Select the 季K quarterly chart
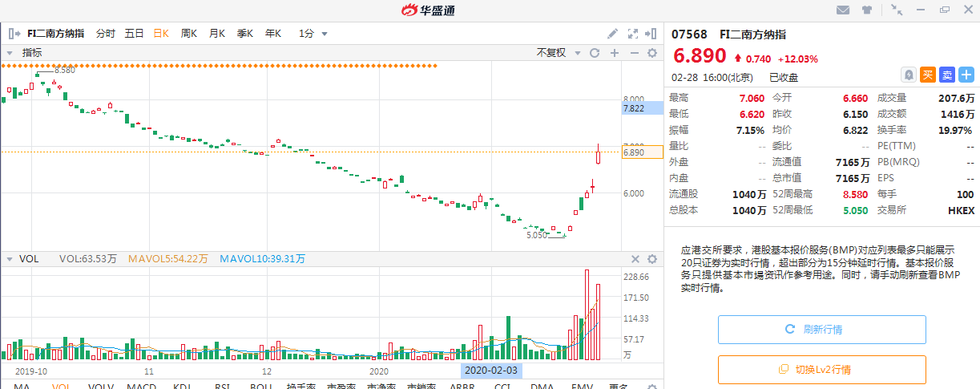The height and width of the screenshot is (389, 980). 245,34
